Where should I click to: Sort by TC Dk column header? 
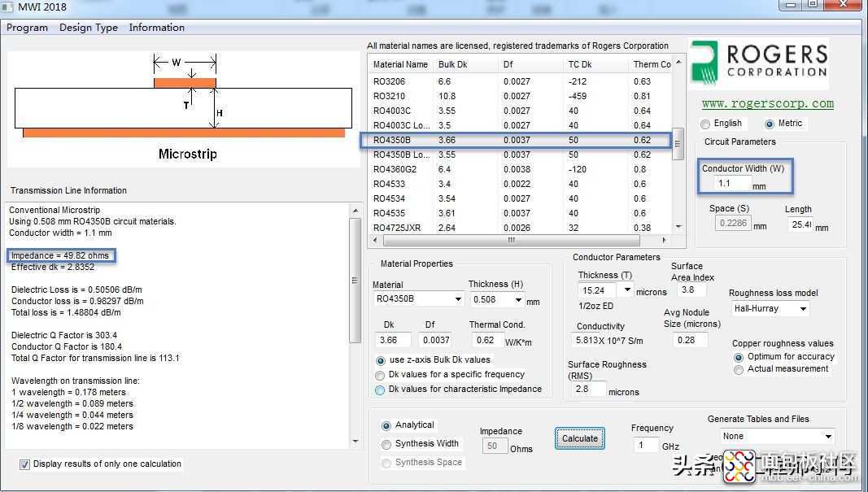pos(595,65)
